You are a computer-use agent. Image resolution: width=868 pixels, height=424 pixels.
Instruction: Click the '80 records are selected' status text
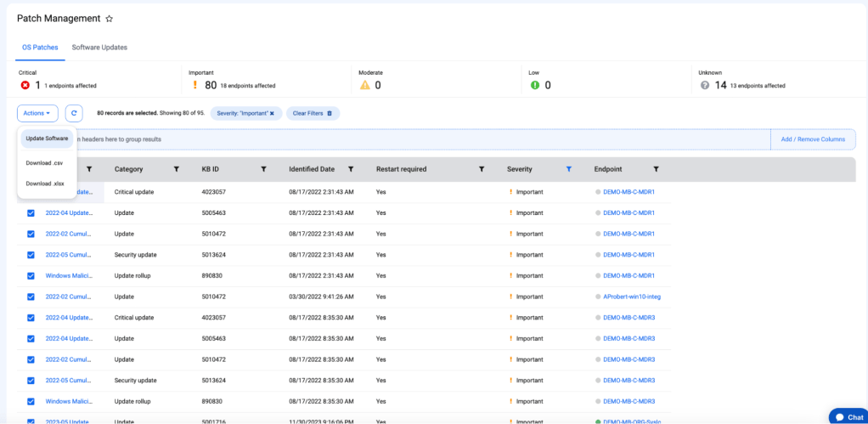128,113
